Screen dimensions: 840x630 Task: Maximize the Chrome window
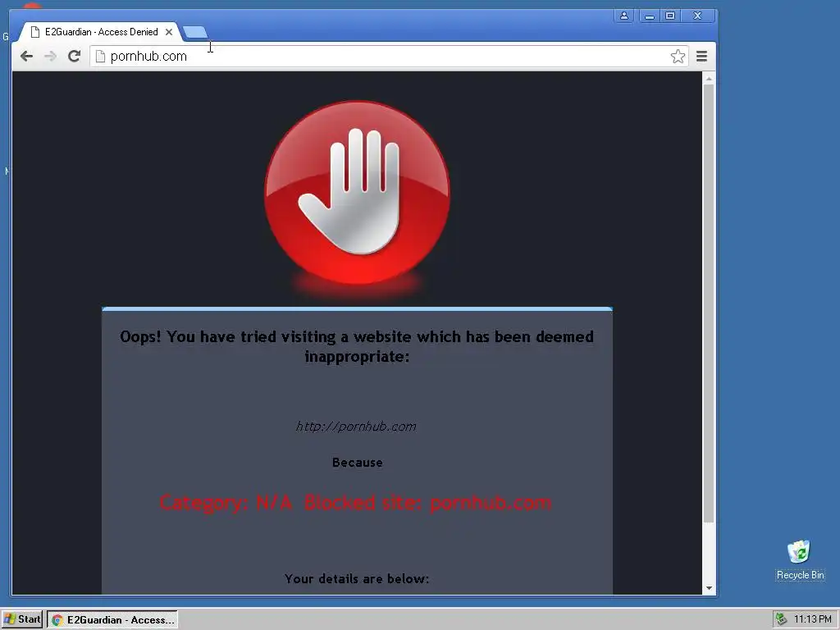click(x=670, y=16)
